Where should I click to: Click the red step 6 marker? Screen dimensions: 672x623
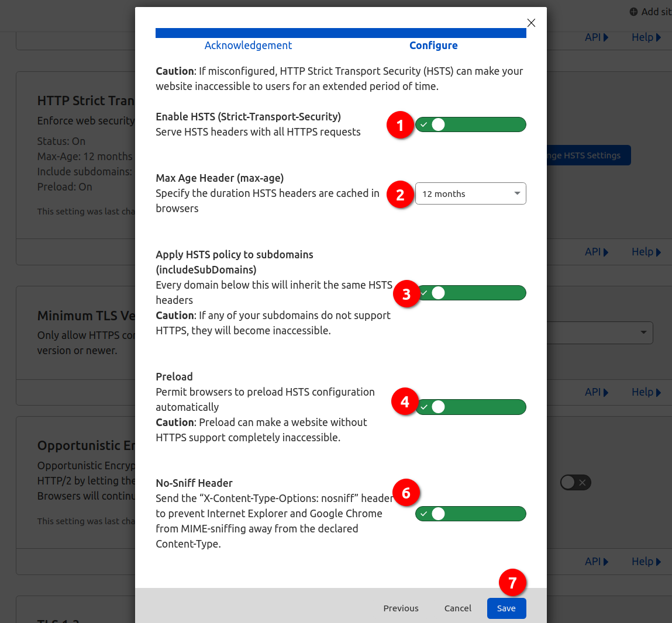click(x=406, y=493)
